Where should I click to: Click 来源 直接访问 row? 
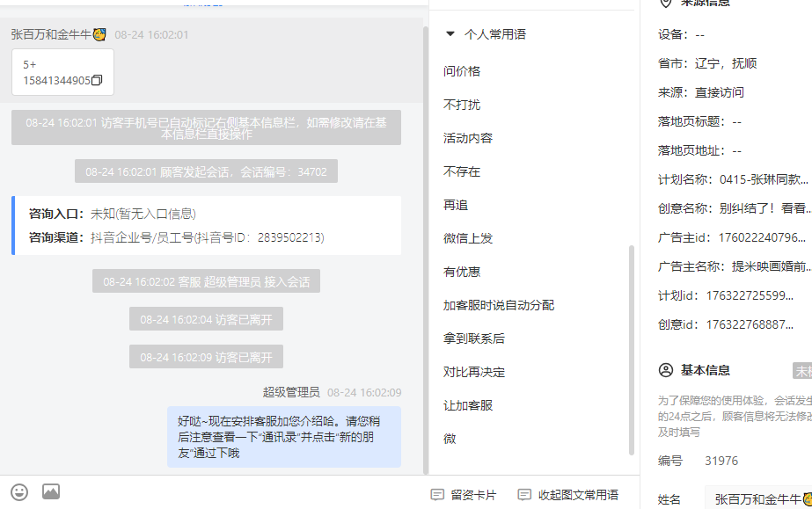700,92
